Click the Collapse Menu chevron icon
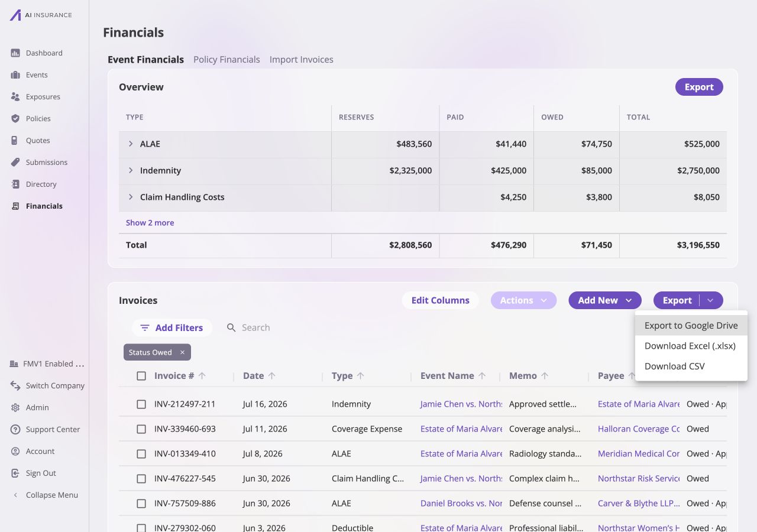The height and width of the screenshot is (532, 757). (15, 495)
